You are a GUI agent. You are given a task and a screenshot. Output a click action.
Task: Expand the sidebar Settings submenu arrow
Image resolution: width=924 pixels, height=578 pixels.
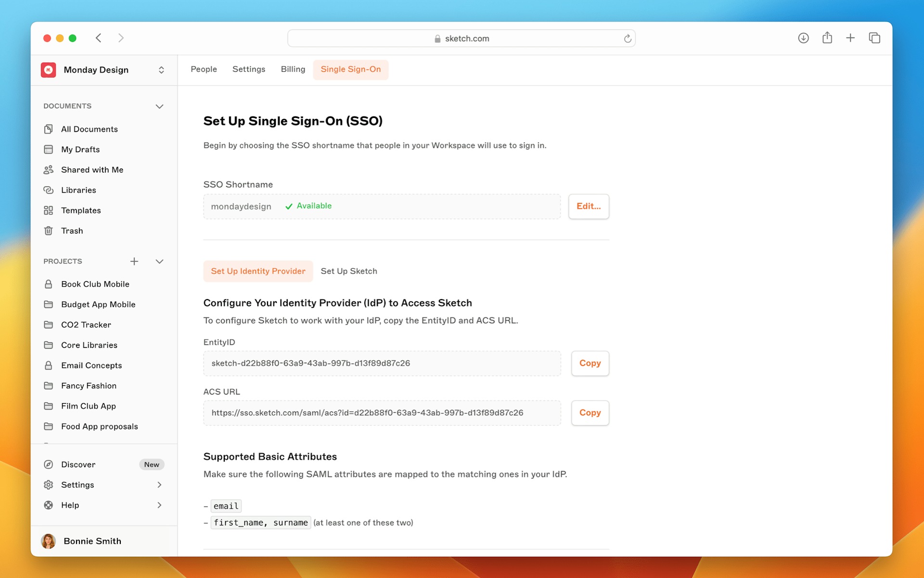(159, 485)
